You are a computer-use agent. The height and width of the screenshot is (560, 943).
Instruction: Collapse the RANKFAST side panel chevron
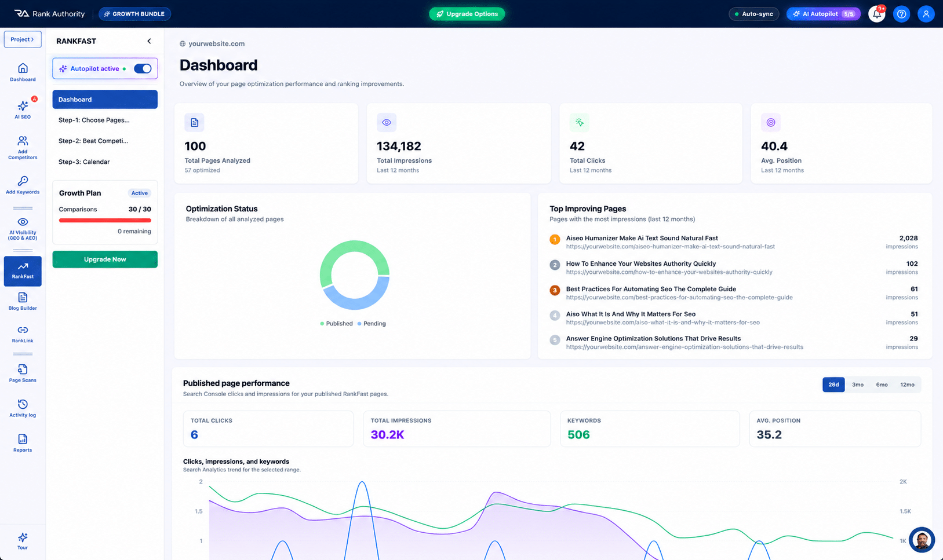click(149, 41)
